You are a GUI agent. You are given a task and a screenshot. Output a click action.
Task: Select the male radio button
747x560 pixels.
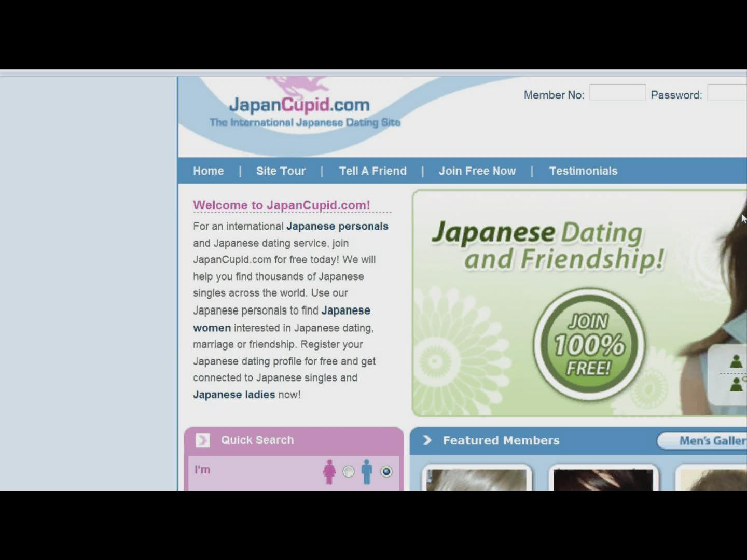(386, 471)
